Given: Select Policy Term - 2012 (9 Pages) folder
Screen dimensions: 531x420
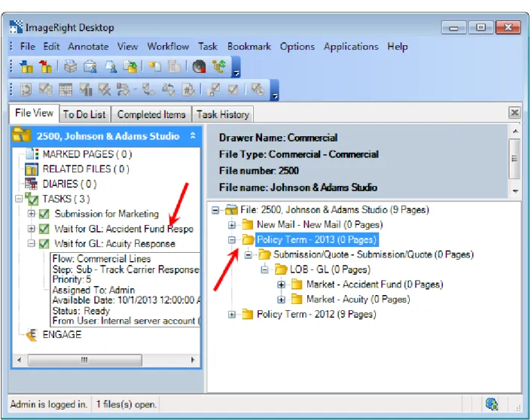Looking at the screenshot, I should [x=316, y=315].
